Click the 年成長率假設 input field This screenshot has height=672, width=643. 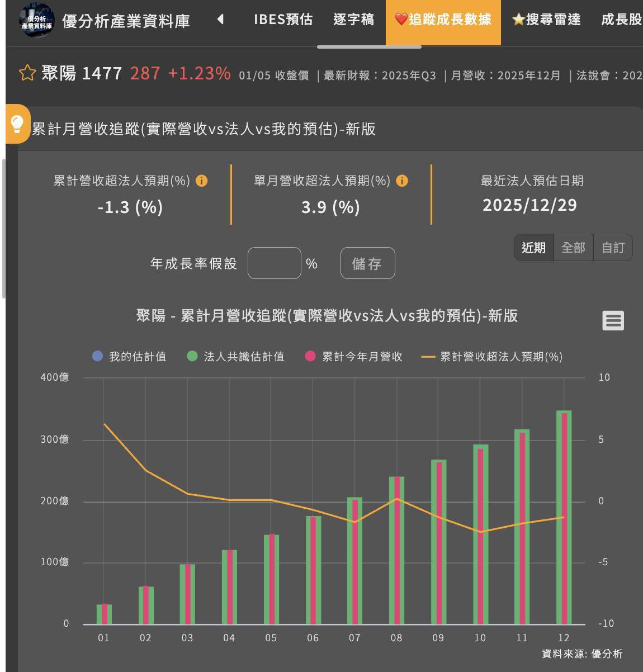pos(275,263)
